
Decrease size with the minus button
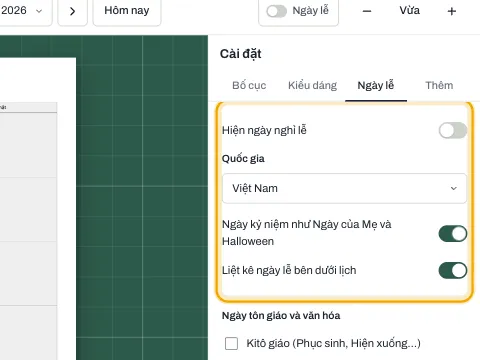point(367,11)
